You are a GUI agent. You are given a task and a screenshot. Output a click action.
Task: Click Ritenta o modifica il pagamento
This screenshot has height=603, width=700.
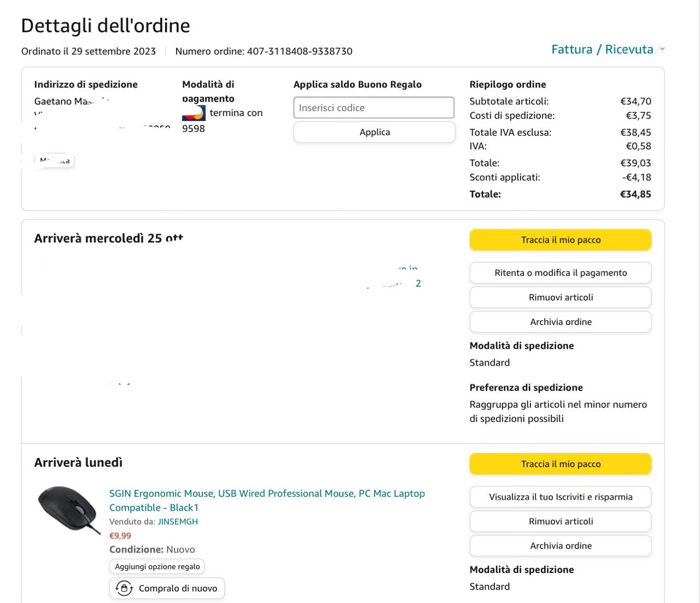coord(560,272)
